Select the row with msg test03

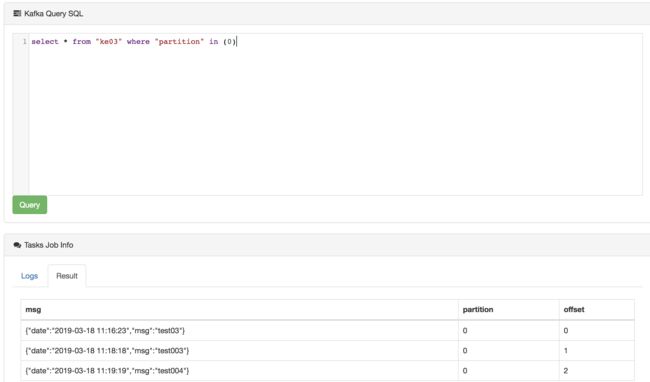click(327, 331)
